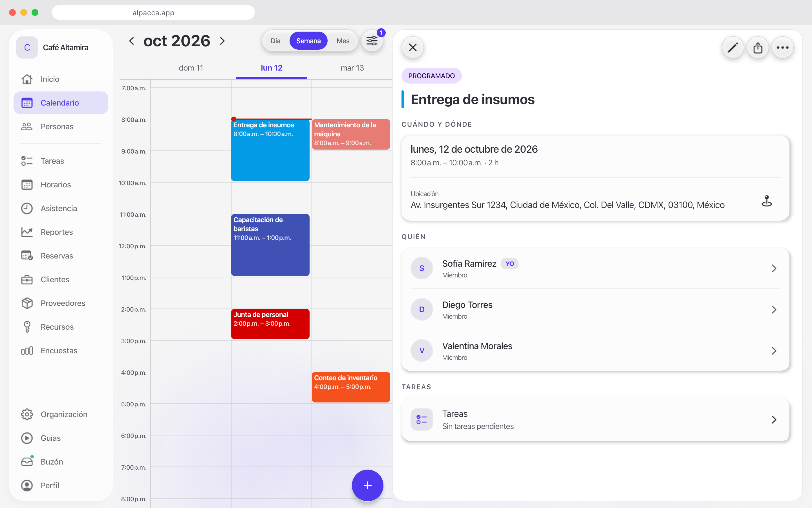Open the Tareas sin tareas pendientes row
The width and height of the screenshot is (812, 508).
tap(595, 420)
